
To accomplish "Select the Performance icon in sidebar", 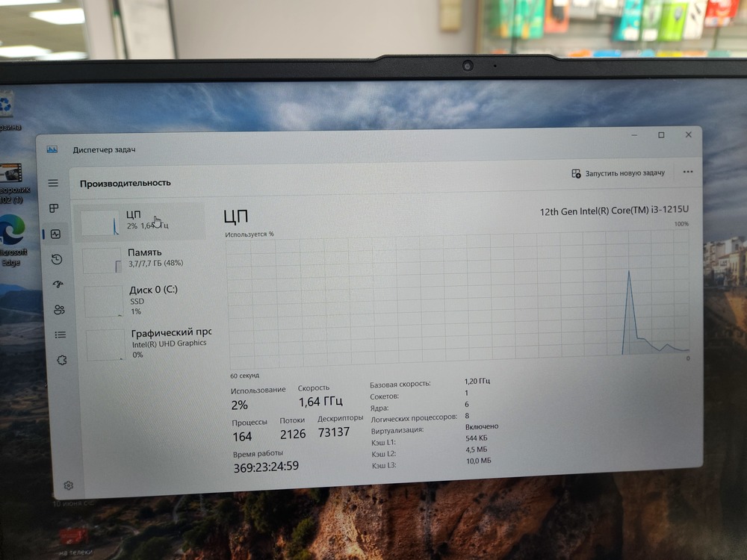I will tap(55, 234).
